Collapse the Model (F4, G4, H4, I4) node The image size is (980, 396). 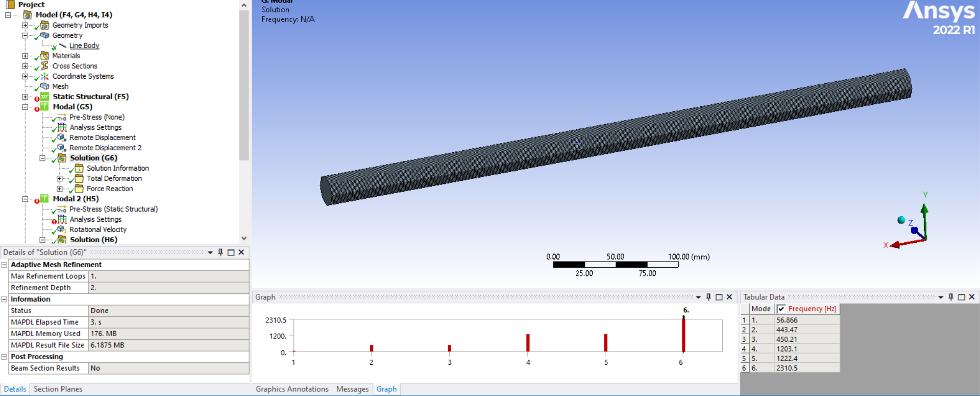[8, 15]
